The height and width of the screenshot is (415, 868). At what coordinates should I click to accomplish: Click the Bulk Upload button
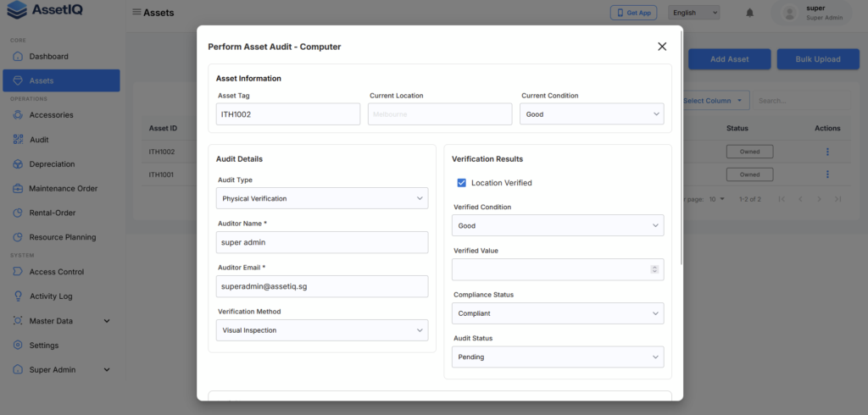tap(818, 59)
